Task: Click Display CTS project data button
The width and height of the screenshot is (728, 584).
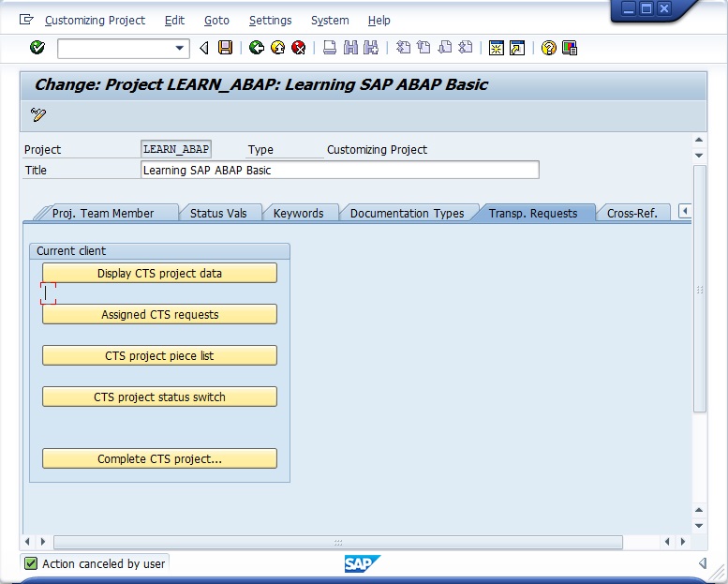Action: click(x=159, y=273)
